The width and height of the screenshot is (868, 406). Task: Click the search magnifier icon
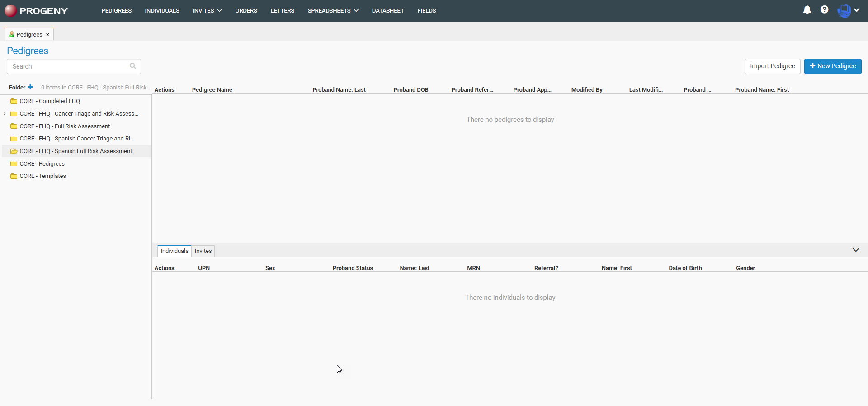click(x=132, y=66)
